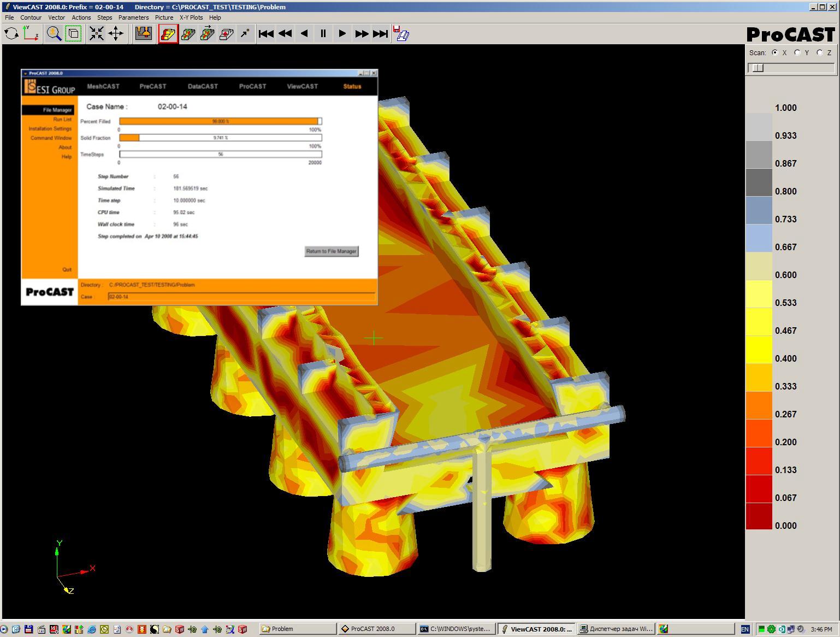This screenshot has width=840, height=637.
Task: Open the Contour menu
Action: click(x=31, y=17)
